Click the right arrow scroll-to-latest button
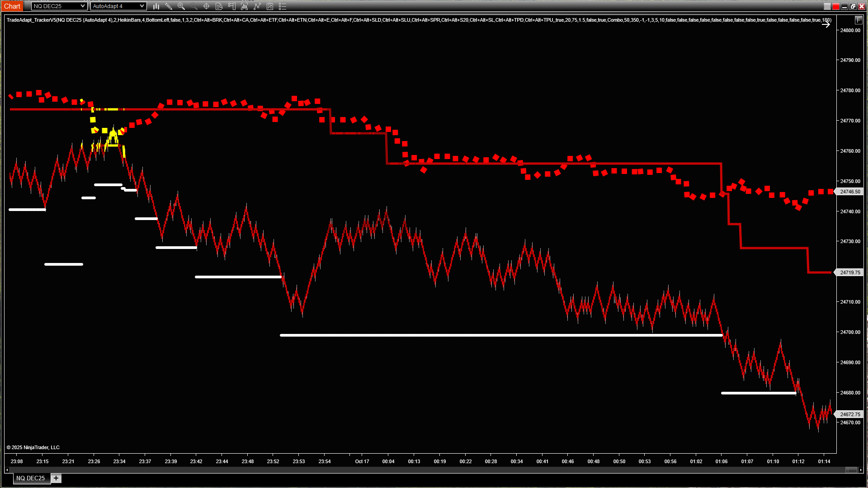Screen dimensions: 868x488 [826, 25]
